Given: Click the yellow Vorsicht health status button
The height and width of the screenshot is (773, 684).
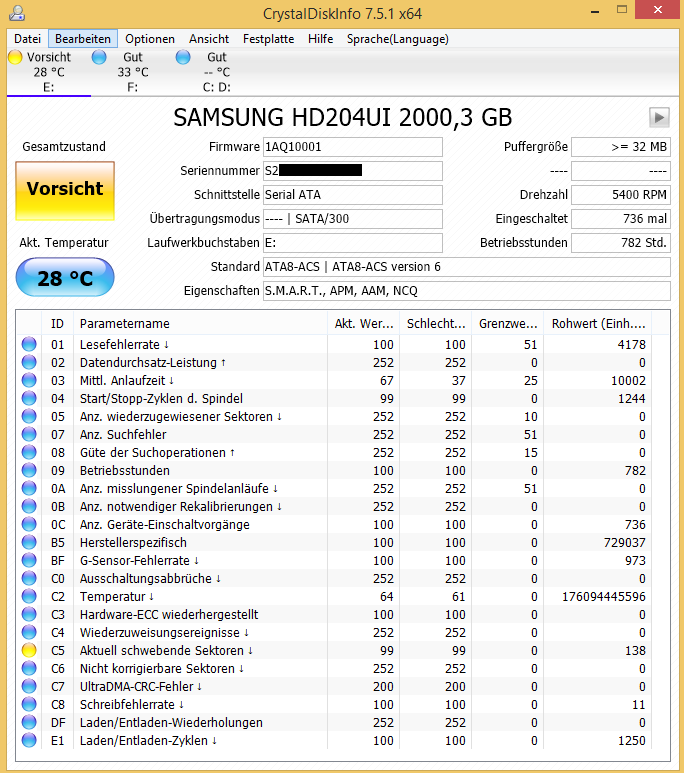Looking at the screenshot, I should (65, 190).
